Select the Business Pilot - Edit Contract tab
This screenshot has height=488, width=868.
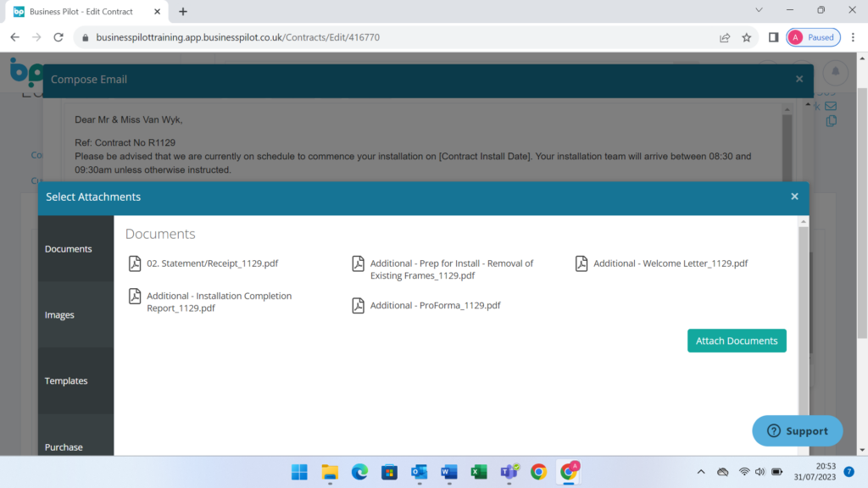(x=86, y=12)
